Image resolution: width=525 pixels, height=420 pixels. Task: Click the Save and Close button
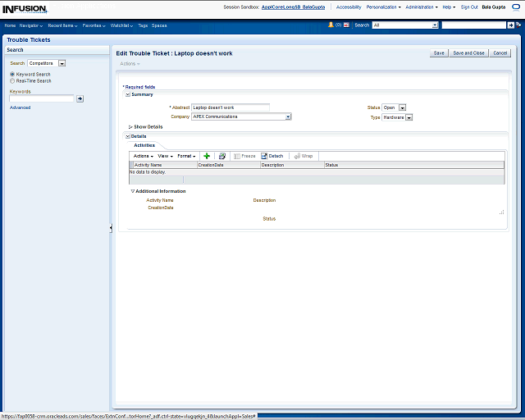468,52
